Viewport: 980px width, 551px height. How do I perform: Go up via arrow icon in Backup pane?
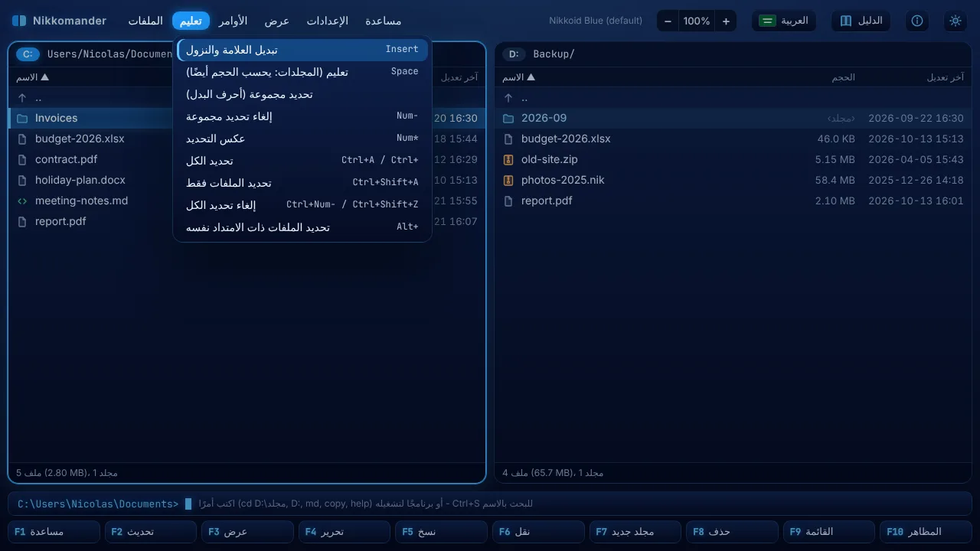(508, 98)
